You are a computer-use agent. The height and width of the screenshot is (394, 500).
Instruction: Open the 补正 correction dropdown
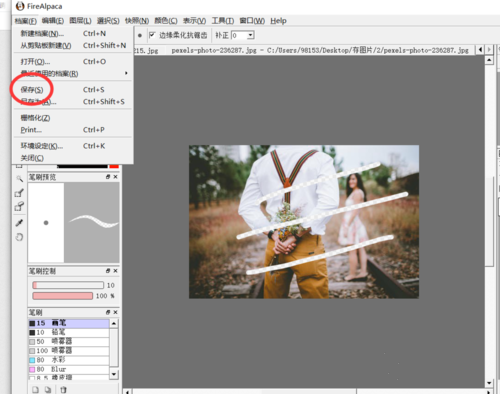251,35
